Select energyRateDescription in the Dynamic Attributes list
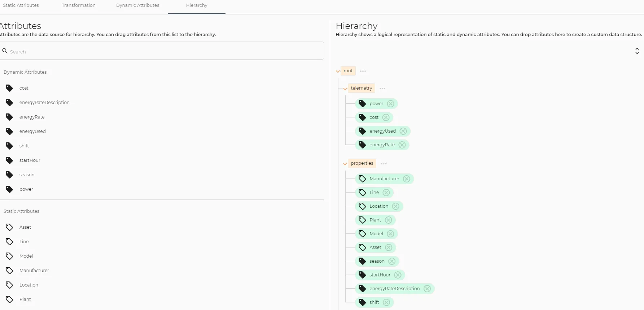Image resolution: width=644 pixels, height=310 pixels. click(x=44, y=103)
